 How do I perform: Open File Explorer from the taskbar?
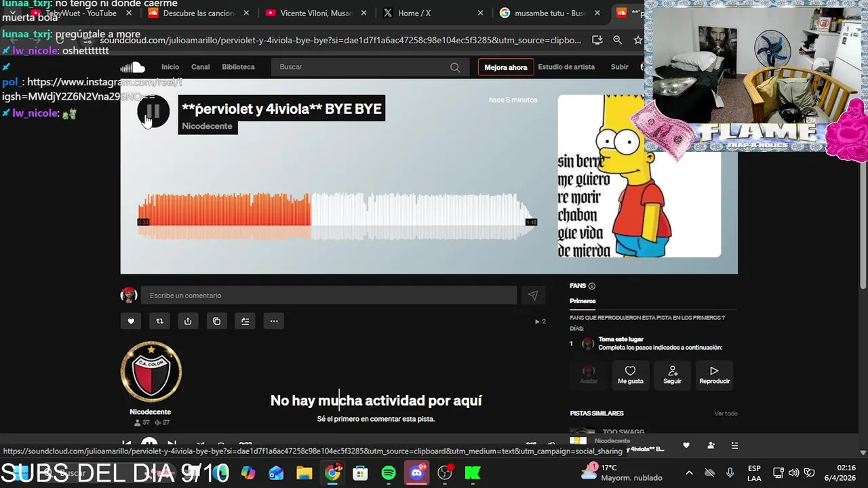(x=304, y=473)
